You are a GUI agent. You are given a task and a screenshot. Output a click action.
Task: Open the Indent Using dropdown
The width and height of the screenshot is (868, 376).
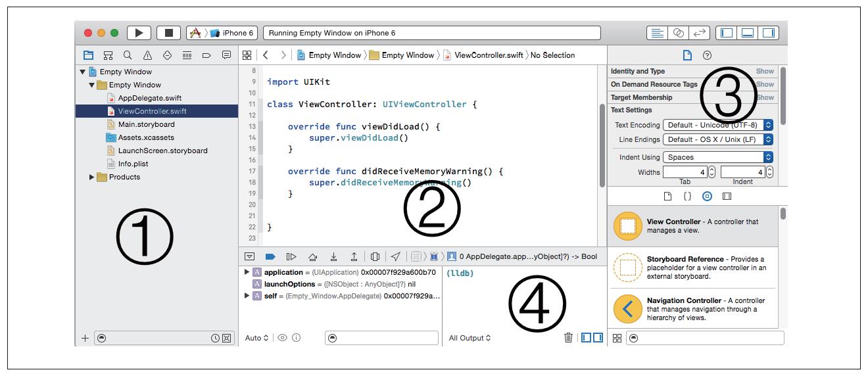718,157
